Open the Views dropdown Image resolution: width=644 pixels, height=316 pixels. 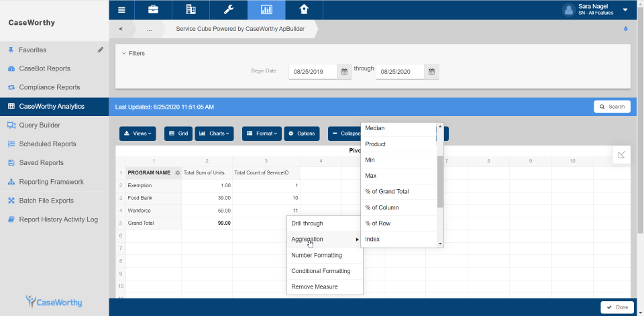click(138, 134)
